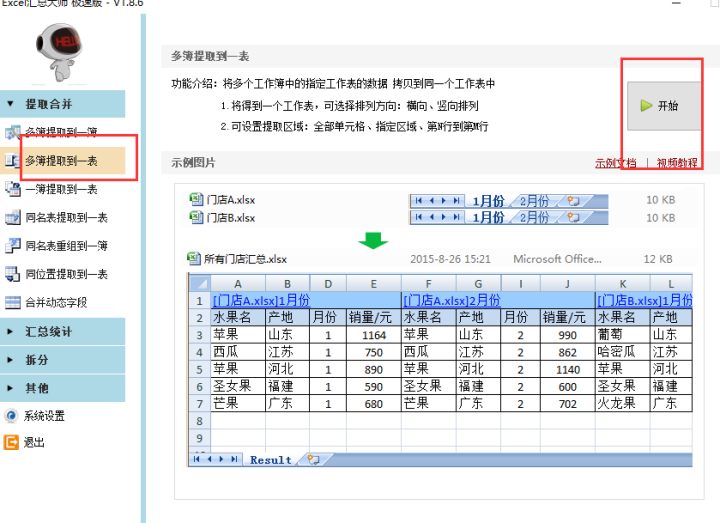Click the robot mascot logo
This screenshot has height=523, width=720.
[x=59, y=52]
